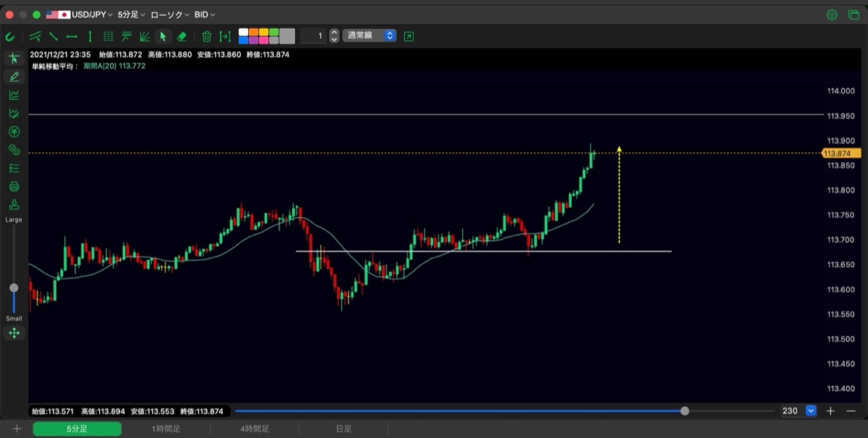Toggle the pencil drawing toolbar
868x438 pixels.
coord(14,77)
